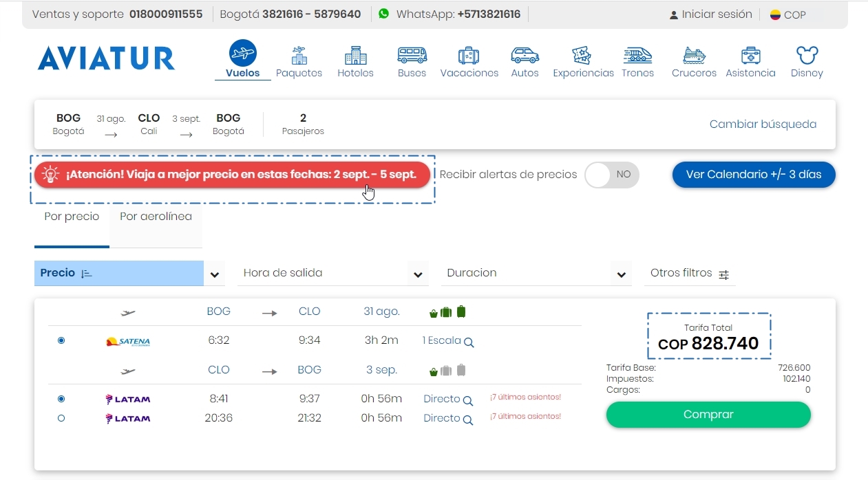868x480 pixels.
Task: Open Otros filtros sliders icon
Action: tap(723, 274)
